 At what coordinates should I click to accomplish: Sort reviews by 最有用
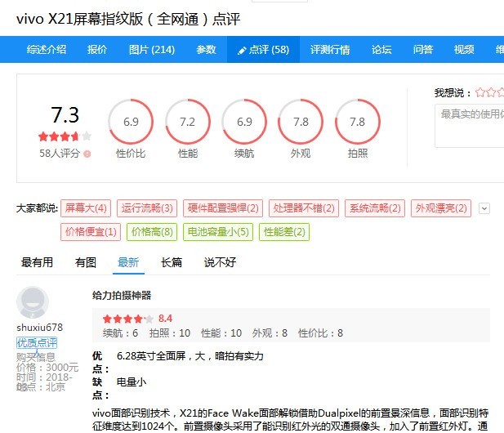tap(37, 262)
